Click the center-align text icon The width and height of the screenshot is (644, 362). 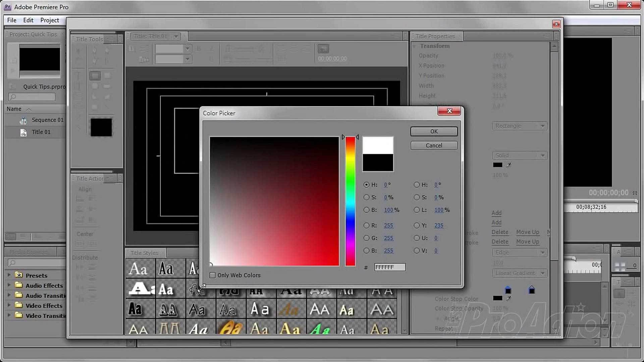point(294,49)
